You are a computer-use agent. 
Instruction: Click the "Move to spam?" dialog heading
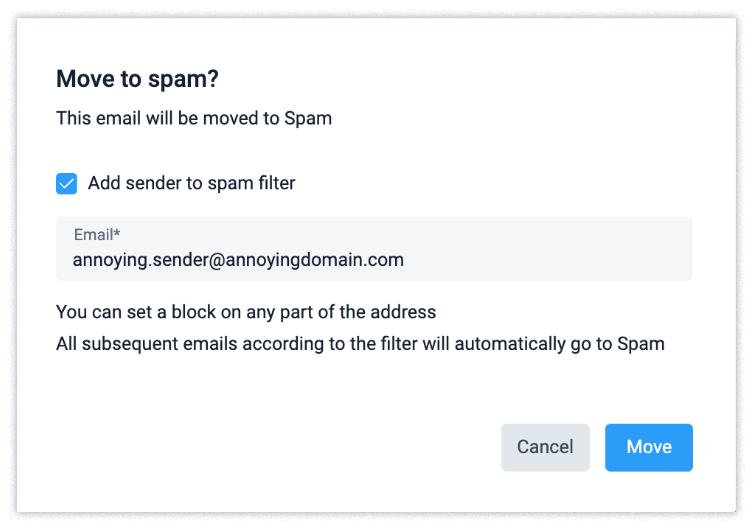[x=138, y=79]
